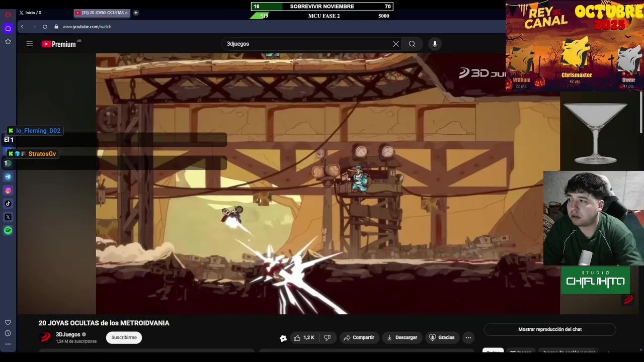This screenshot has width=644, height=362.
Task: Open the bookmarks star in Opera sidebar
Action: (8, 42)
